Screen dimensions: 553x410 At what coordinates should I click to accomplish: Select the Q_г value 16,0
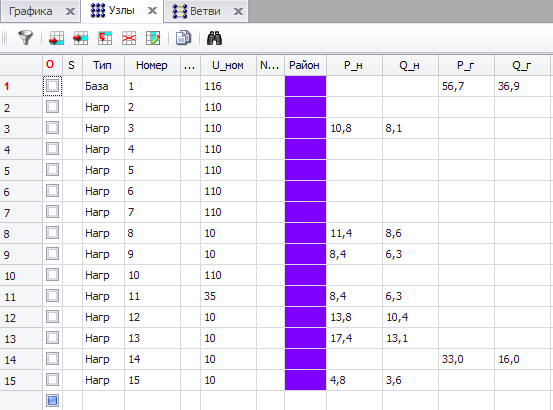tap(522, 359)
